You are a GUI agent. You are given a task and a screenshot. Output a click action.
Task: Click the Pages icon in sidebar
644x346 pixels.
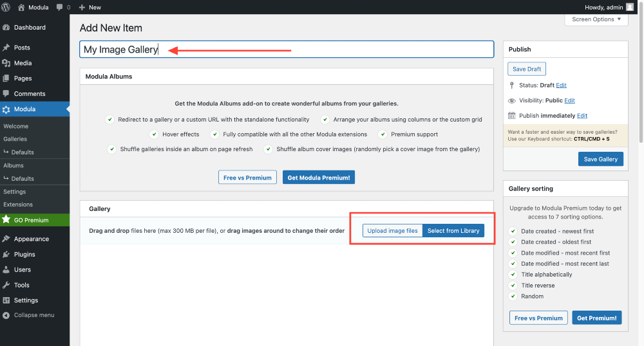6,78
